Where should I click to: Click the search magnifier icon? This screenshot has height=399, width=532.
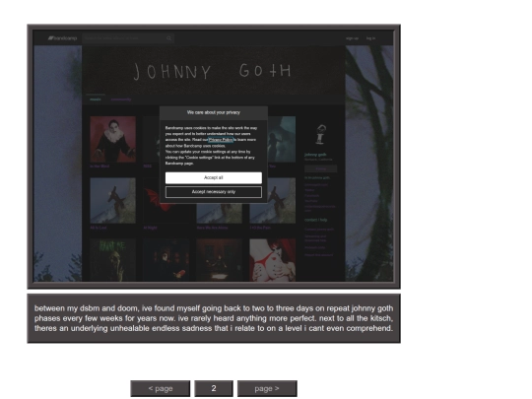point(169,38)
